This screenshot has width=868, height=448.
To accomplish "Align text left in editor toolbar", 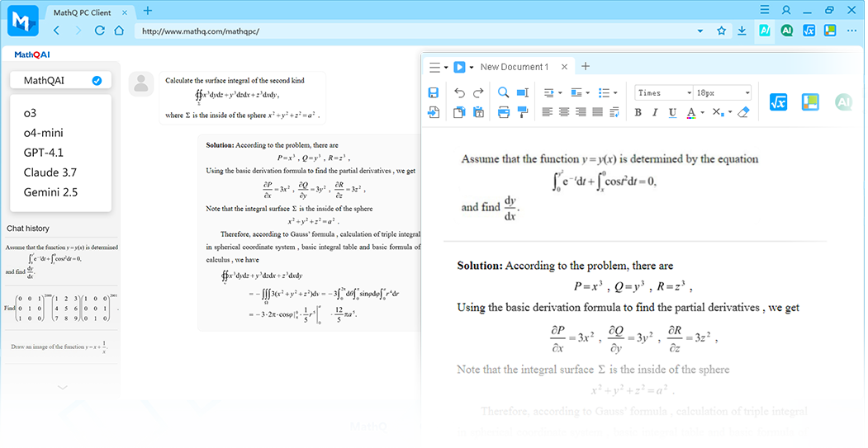I will click(547, 112).
